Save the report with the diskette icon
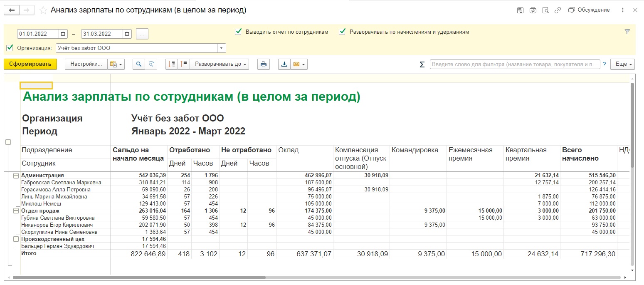644x285 pixels. (520, 10)
